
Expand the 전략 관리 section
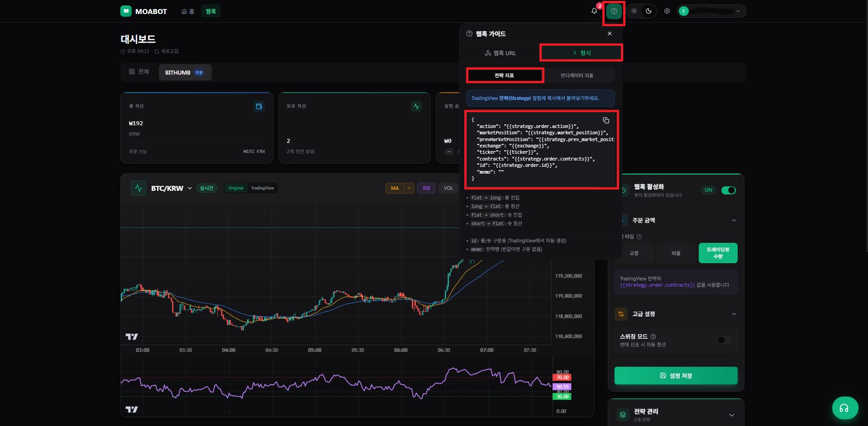tap(732, 415)
